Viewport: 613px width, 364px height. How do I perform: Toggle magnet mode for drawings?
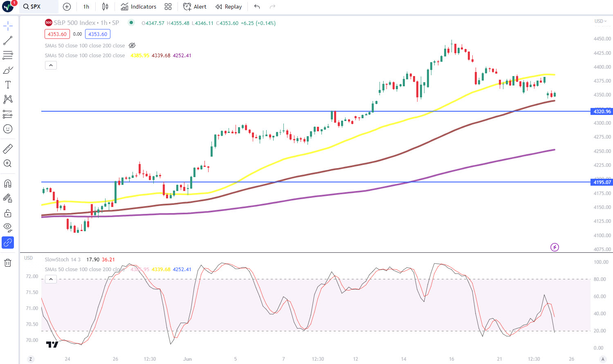pos(8,183)
